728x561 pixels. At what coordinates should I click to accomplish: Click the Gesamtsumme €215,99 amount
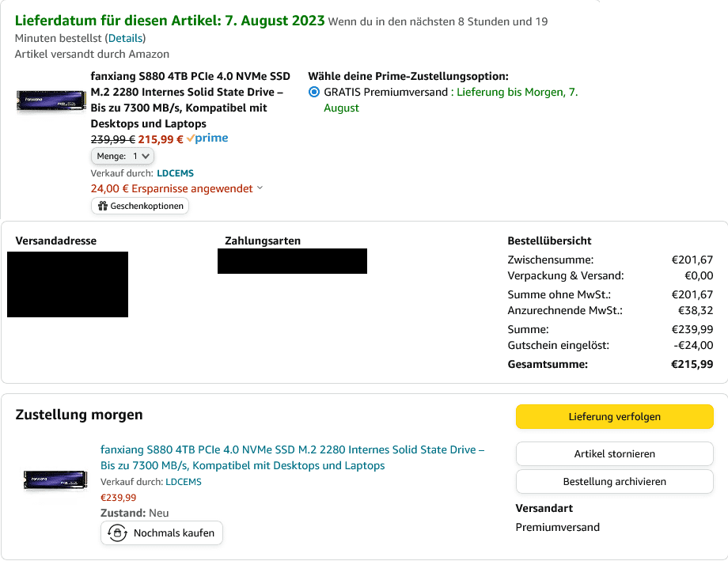tap(691, 365)
